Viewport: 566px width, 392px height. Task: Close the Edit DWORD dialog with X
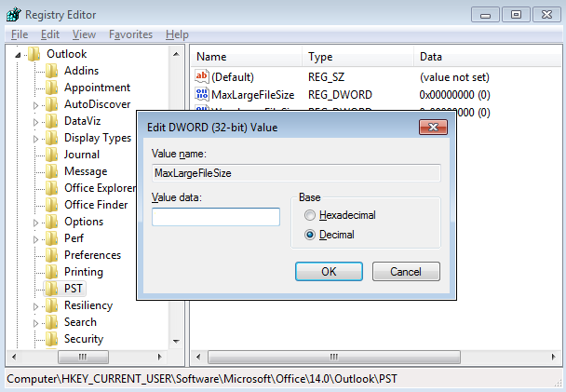(x=433, y=127)
